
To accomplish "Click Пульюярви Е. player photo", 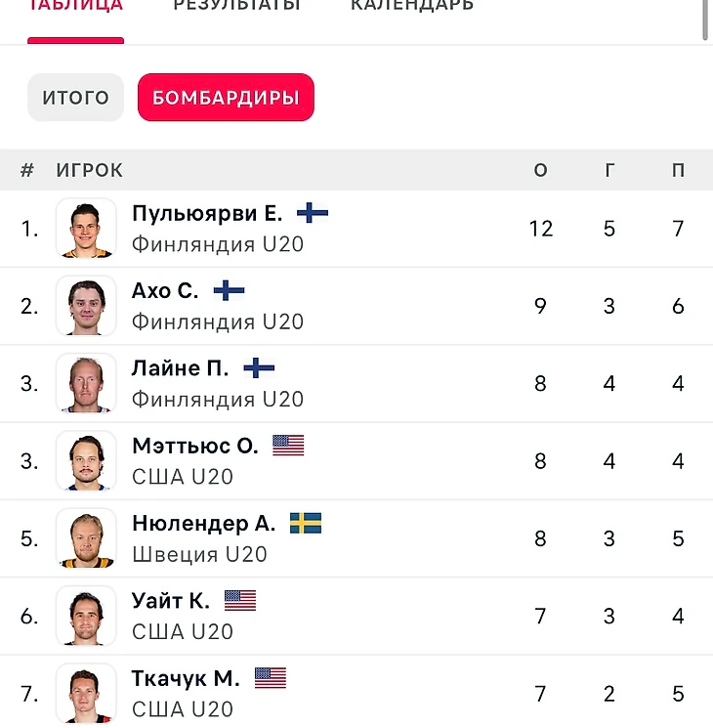I will [86, 229].
